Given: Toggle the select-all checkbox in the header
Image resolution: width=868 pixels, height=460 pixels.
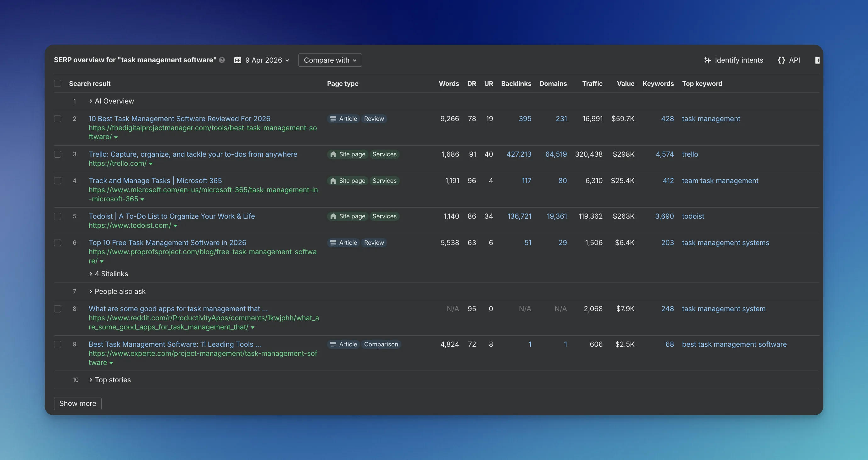Looking at the screenshot, I should pos(58,83).
